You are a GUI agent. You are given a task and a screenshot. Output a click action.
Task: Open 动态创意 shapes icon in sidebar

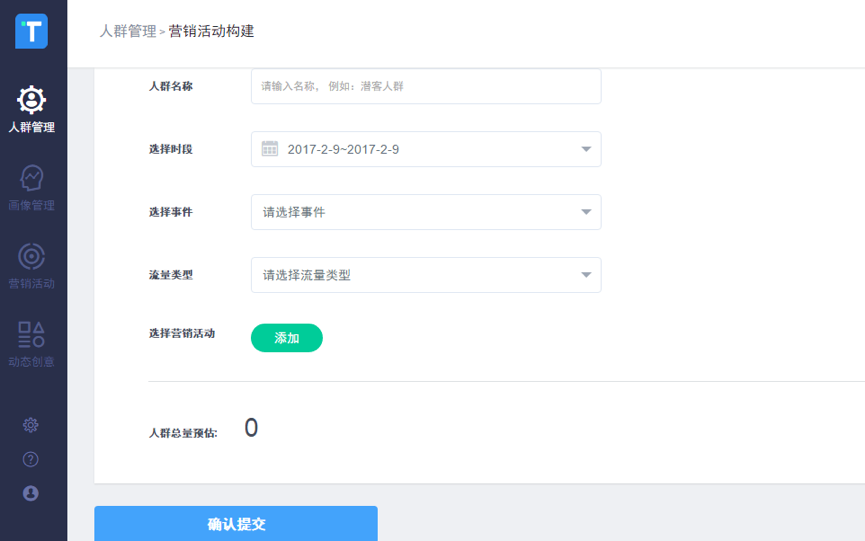point(31,334)
